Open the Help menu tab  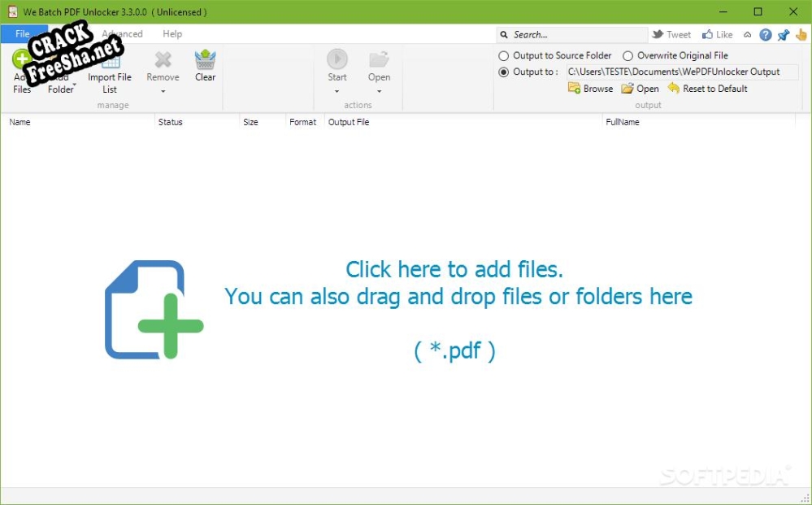click(x=172, y=34)
